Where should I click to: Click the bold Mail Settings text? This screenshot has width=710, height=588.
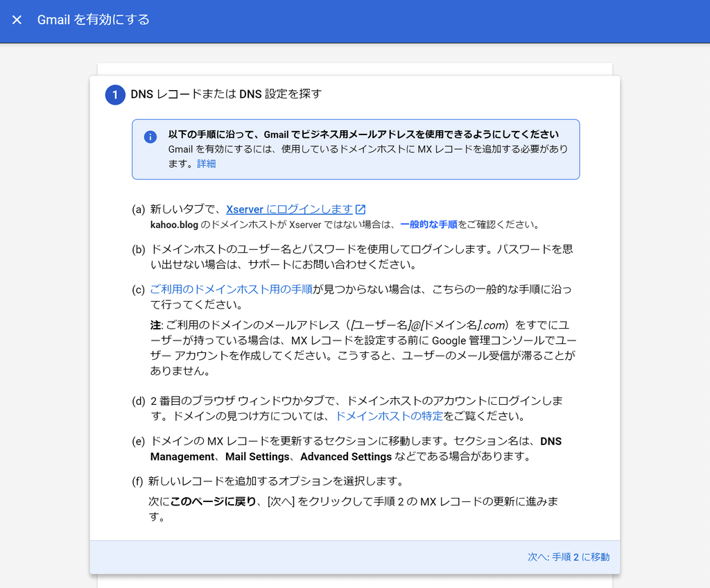[x=257, y=457]
